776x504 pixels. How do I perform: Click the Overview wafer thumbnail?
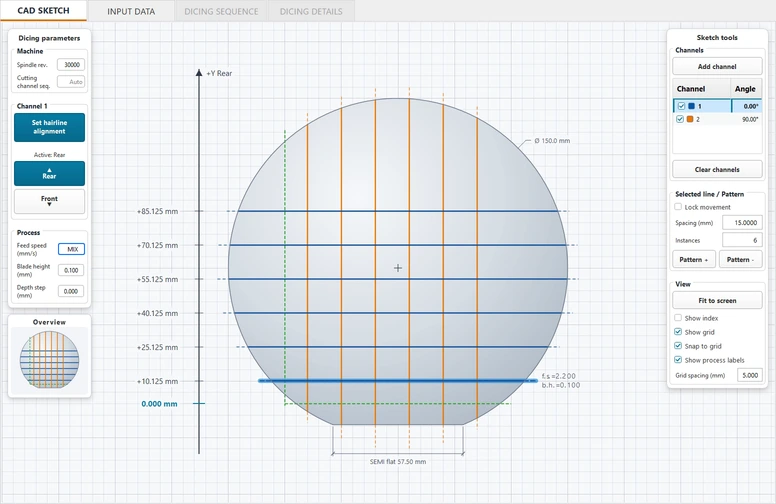point(49,359)
